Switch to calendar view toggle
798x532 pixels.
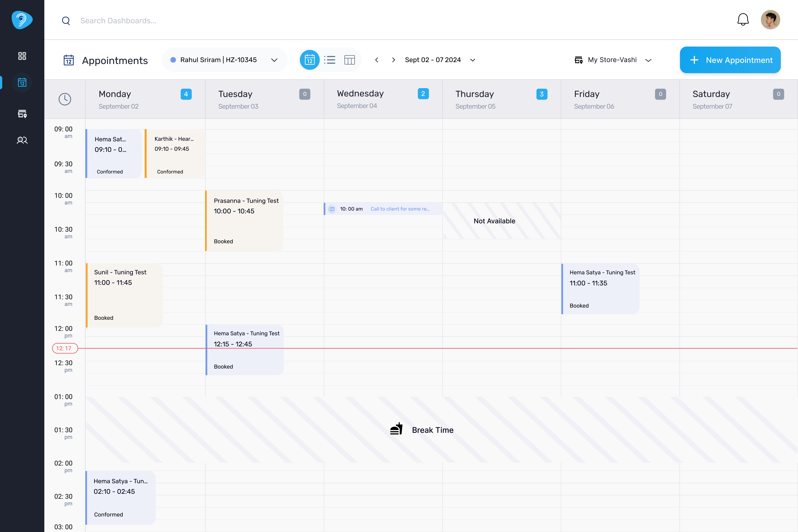click(309, 60)
